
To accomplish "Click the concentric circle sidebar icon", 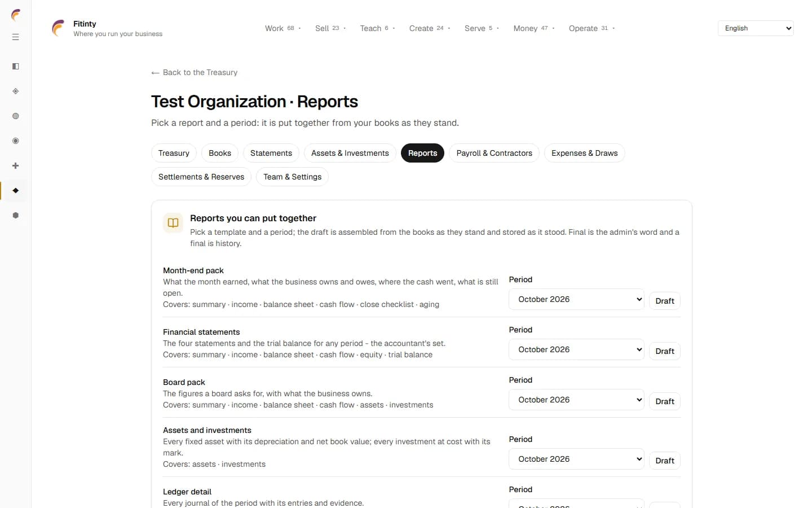I will click(x=16, y=141).
